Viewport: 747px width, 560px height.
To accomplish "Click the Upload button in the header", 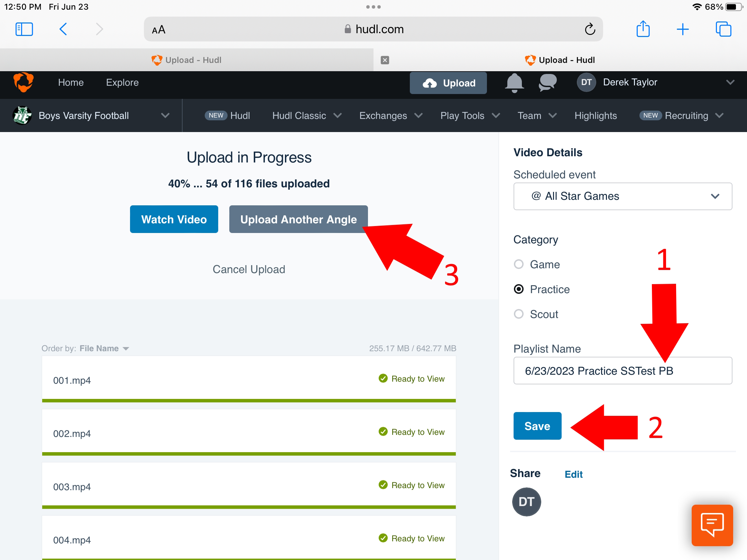I will [x=448, y=83].
